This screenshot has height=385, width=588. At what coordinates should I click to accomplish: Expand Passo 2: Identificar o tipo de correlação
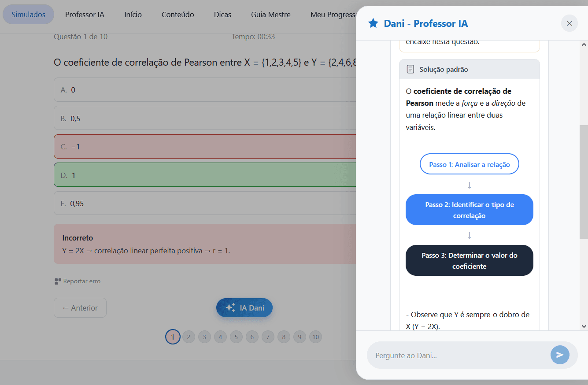pyautogui.click(x=469, y=210)
